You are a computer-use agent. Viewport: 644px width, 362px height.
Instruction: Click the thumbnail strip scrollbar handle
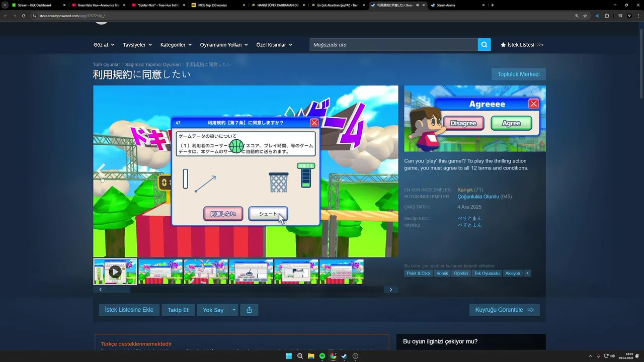[x=119, y=290]
